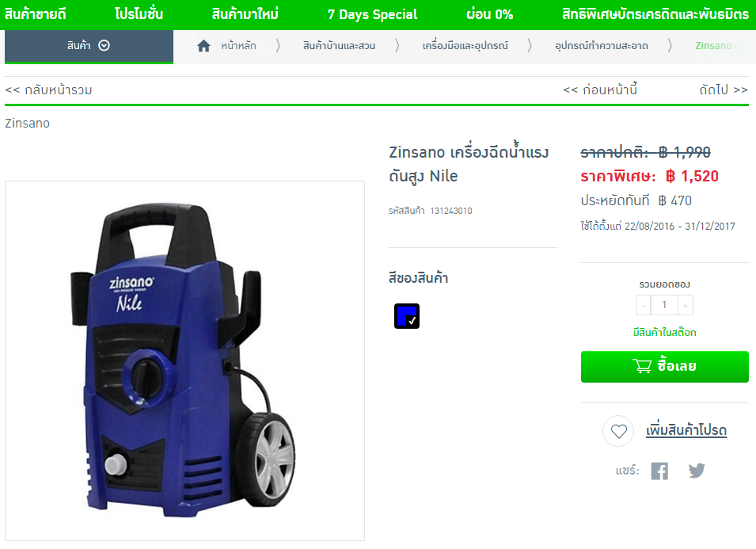The width and height of the screenshot is (756, 549).
Task: Go to next product ถัดไป
Action: coord(724,90)
